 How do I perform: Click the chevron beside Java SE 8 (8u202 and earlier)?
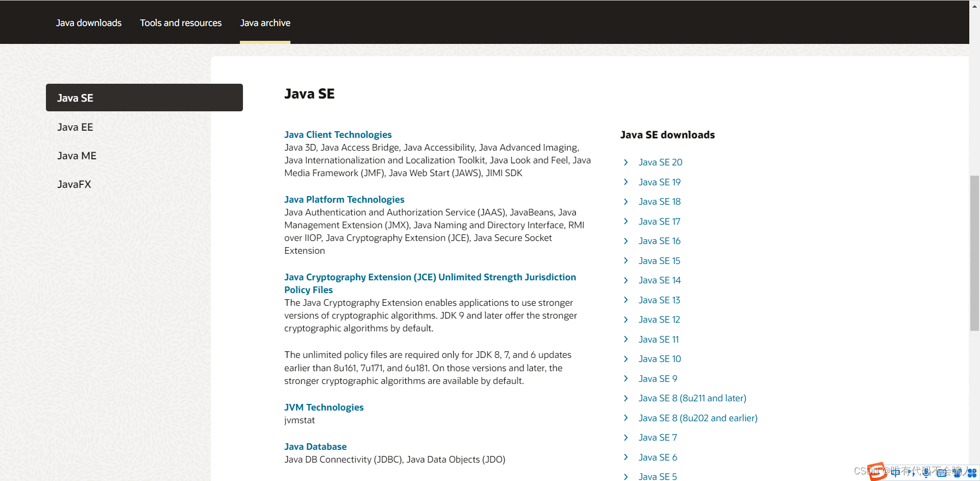point(626,418)
